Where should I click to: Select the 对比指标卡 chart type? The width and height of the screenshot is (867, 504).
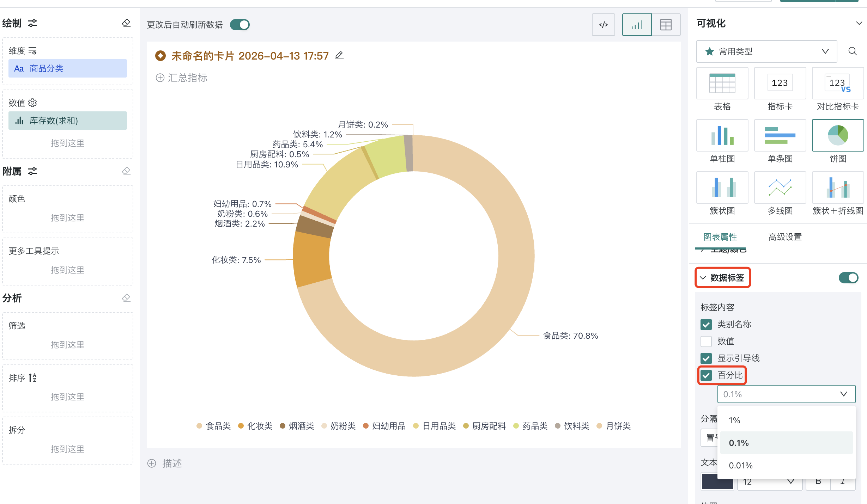(x=838, y=89)
